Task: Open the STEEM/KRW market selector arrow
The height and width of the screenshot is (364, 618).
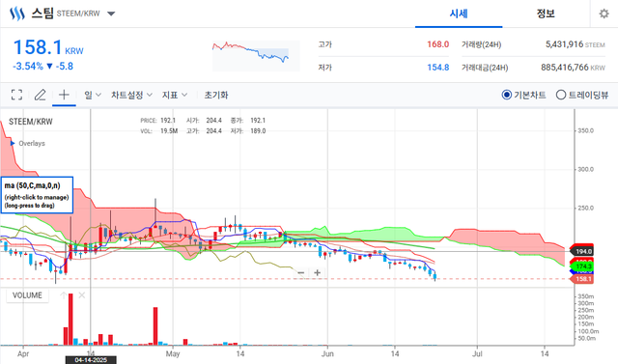Action: [x=111, y=14]
